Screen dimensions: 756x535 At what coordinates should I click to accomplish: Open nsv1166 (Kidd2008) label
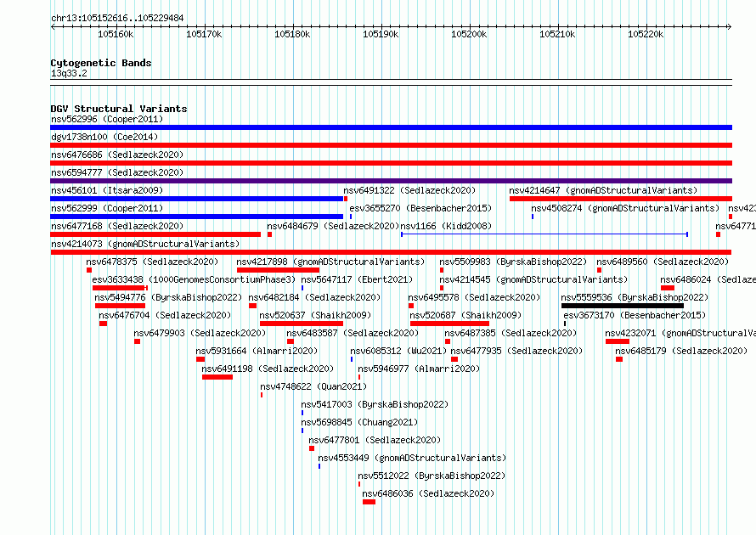point(446,226)
